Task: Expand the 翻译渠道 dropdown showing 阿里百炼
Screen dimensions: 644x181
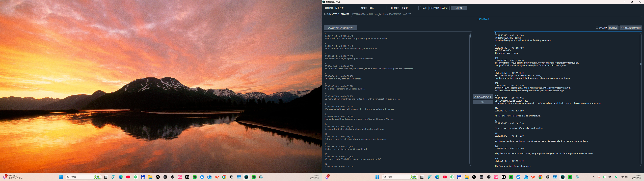Action: 346,8
